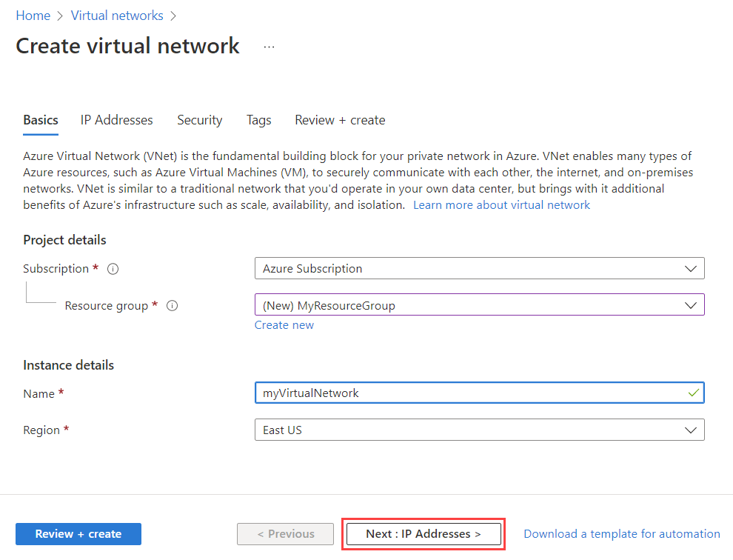Open the Tags tab
The image size is (733, 560).
pos(258,120)
